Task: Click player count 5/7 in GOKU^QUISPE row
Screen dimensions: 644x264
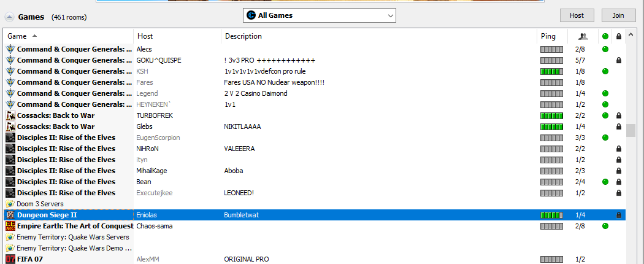Action: pyautogui.click(x=580, y=60)
